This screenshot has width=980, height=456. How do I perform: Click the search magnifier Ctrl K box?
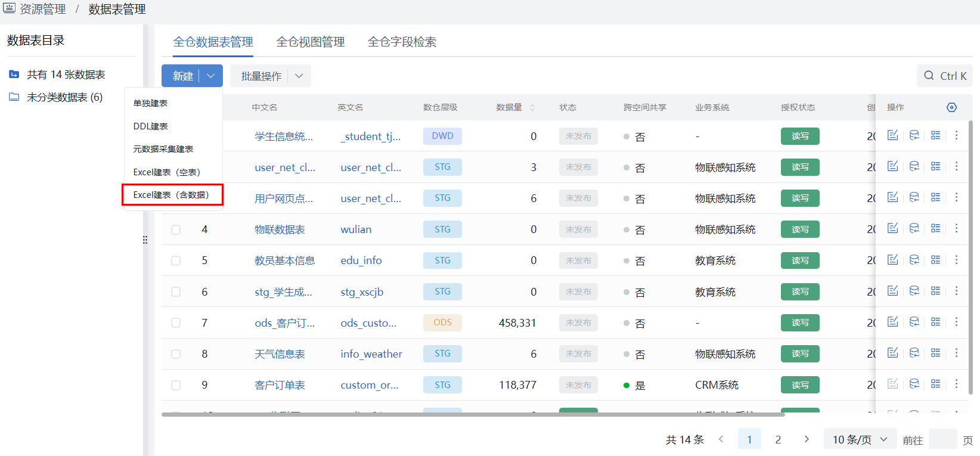[945, 76]
